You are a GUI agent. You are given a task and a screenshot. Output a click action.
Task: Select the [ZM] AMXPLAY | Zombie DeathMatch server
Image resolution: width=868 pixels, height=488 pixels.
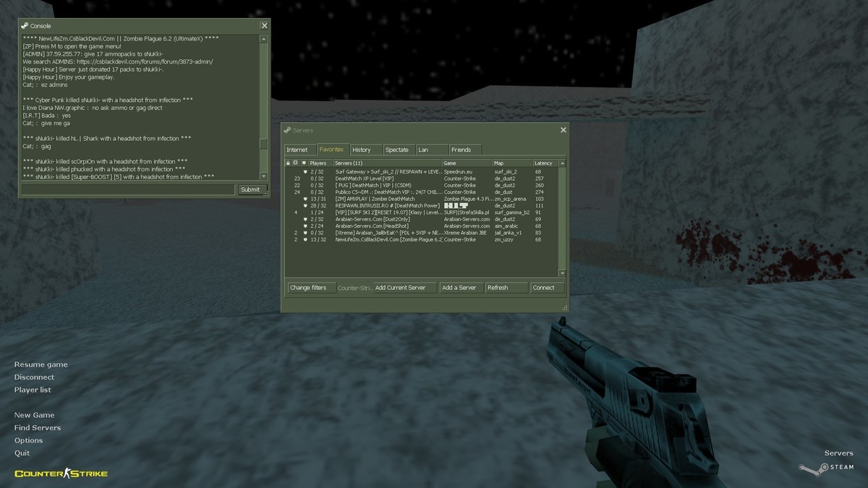coord(422,199)
